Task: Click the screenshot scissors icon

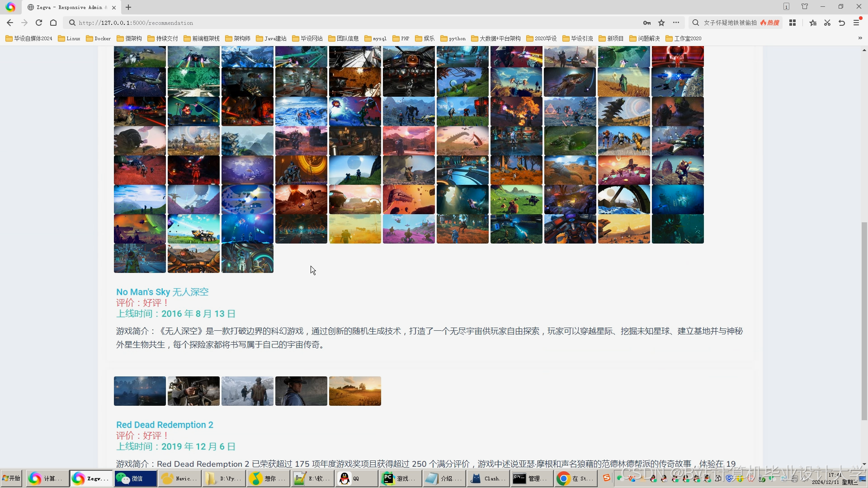Action: 827,23
